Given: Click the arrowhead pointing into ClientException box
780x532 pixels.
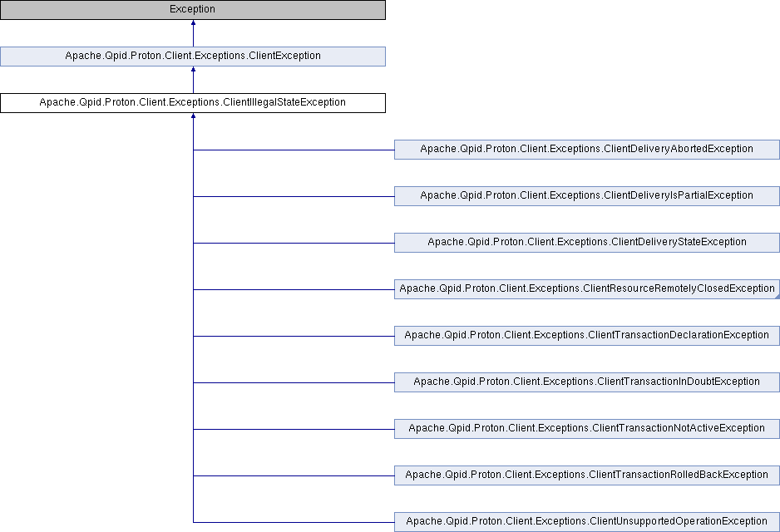Looking at the screenshot, I should click(193, 71).
